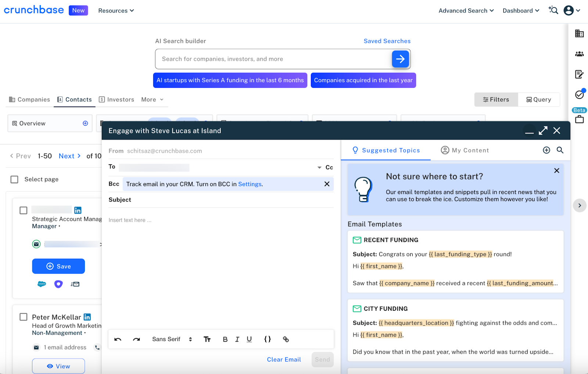588x374 pixels.
Task: Add new content with plus circle icon
Action: click(x=546, y=150)
